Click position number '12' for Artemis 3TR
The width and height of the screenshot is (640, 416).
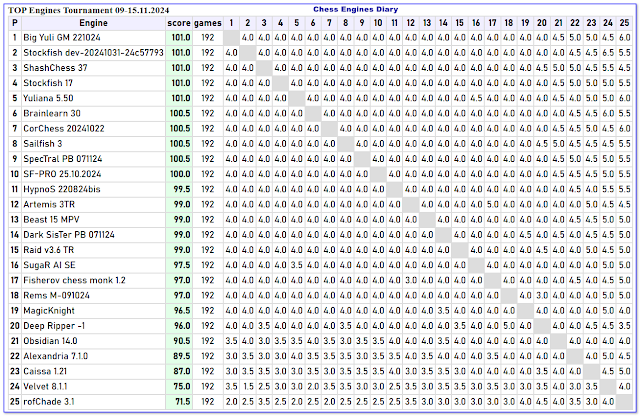(x=15, y=204)
